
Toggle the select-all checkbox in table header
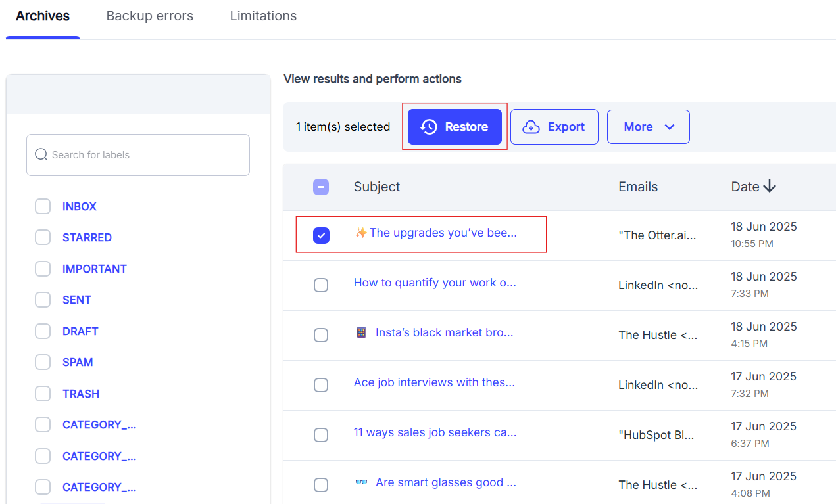321,187
